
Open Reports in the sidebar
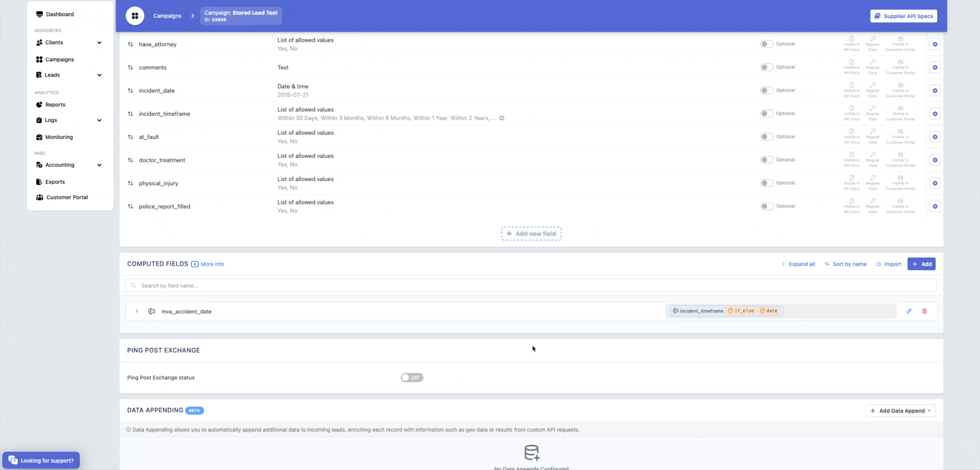(x=55, y=105)
